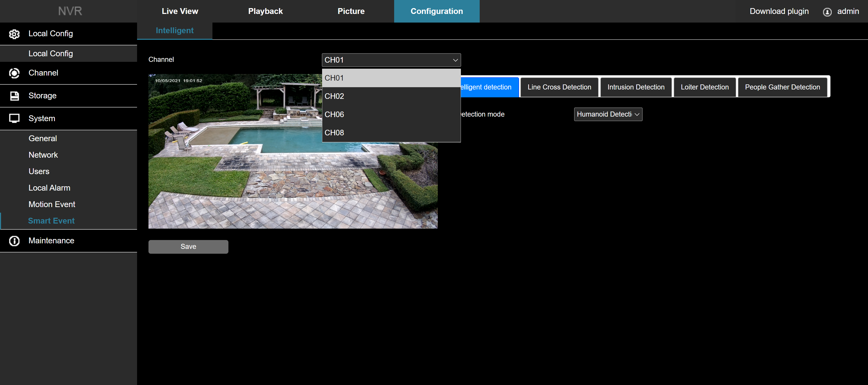Viewport: 868px width, 385px height.
Task: Click the Local Config gear icon
Action: (x=14, y=34)
